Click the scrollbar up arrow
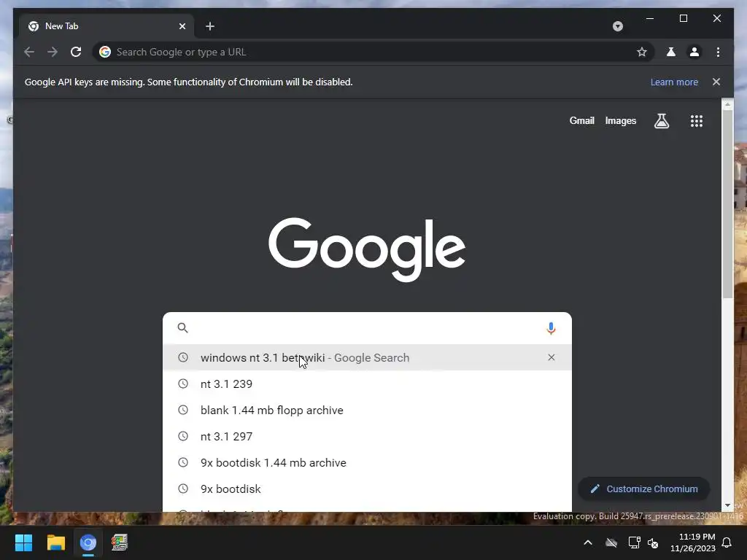Screen dimensions: 747x560 click(x=727, y=104)
